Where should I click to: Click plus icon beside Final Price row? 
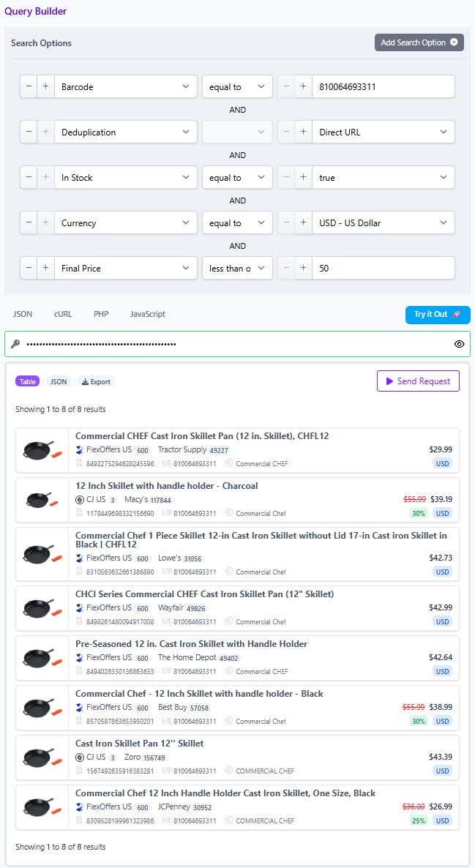(45, 268)
